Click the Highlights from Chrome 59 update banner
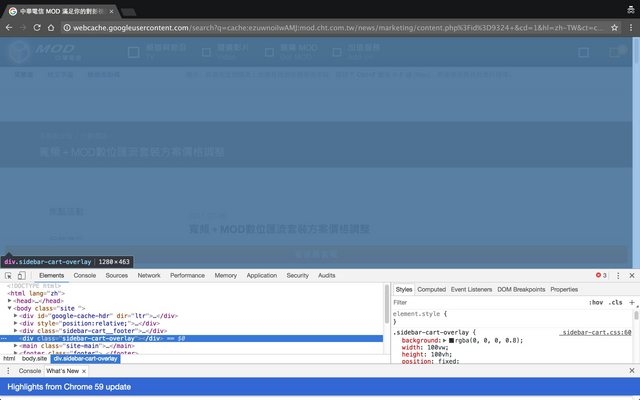640x400 pixels. point(320,387)
